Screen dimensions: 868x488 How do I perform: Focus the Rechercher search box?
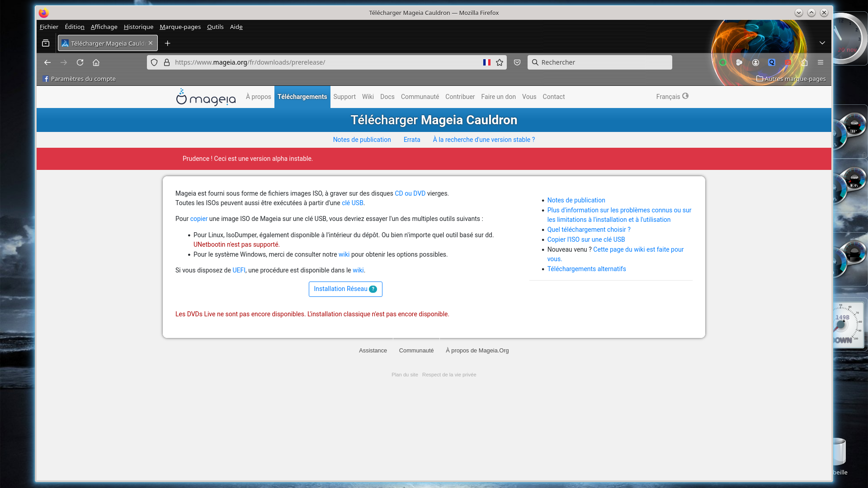tap(600, 62)
